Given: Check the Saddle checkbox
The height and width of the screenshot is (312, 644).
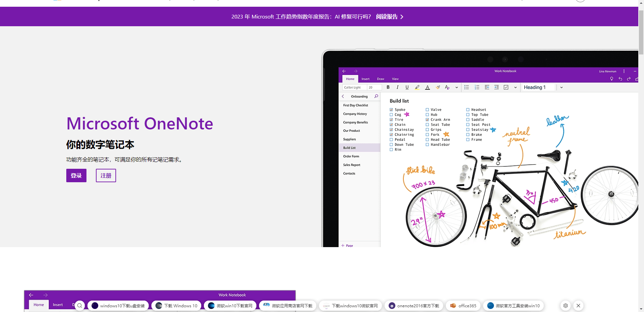Looking at the screenshot, I should [468, 119].
